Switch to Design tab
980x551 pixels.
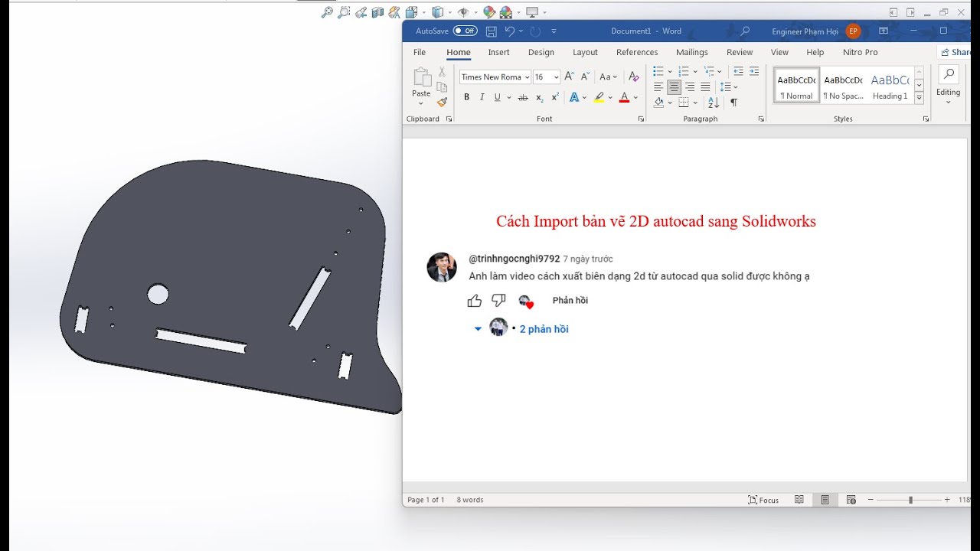click(541, 52)
